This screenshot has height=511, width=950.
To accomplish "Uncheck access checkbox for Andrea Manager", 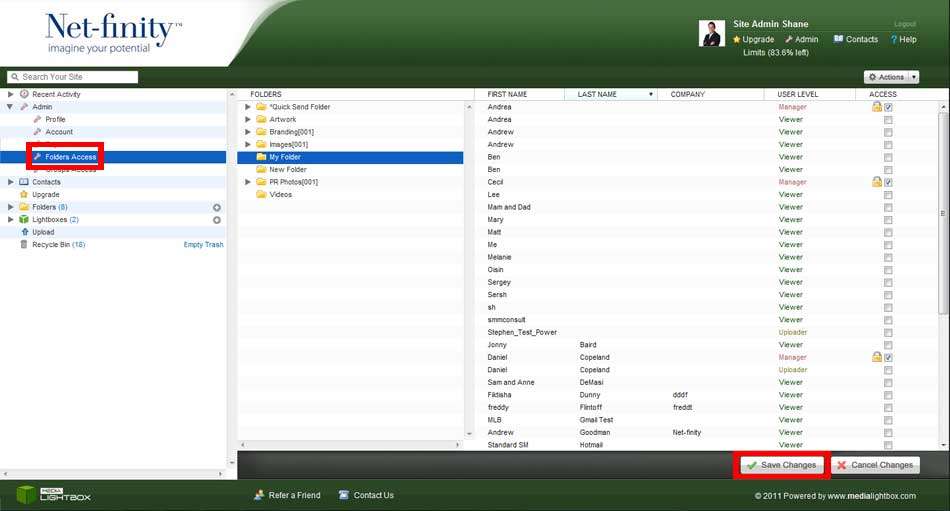I will pos(888,107).
